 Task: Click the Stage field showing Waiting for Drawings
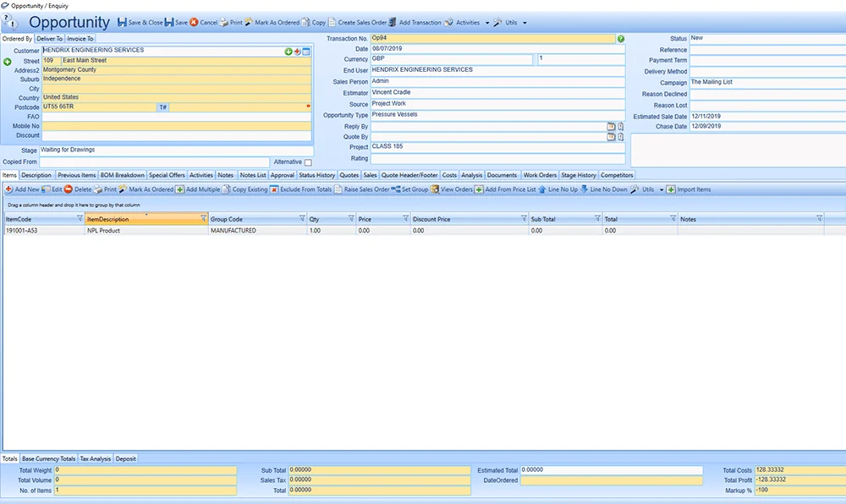pos(177,151)
